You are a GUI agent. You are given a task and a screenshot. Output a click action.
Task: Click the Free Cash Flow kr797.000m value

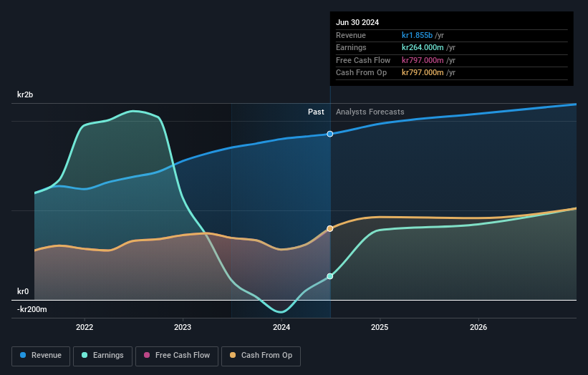(x=423, y=60)
